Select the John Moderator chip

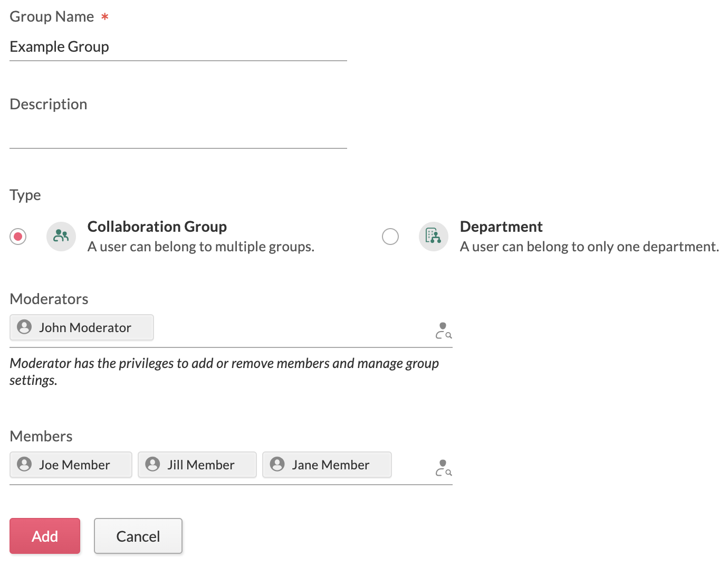coord(81,327)
